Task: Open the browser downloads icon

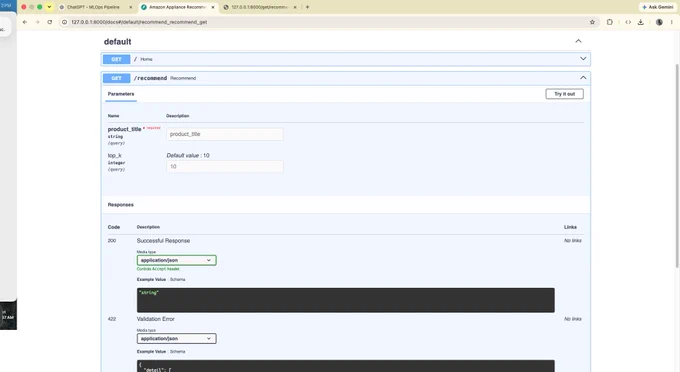Action: (641, 22)
